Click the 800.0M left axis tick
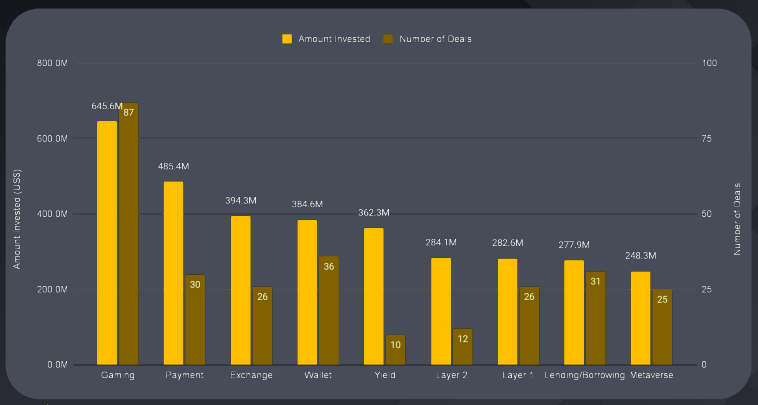Image resolution: width=758 pixels, height=405 pixels. coord(52,63)
